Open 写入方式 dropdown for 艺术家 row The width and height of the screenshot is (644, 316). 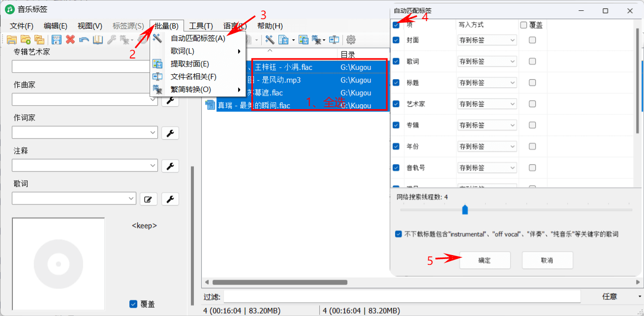click(487, 104)
